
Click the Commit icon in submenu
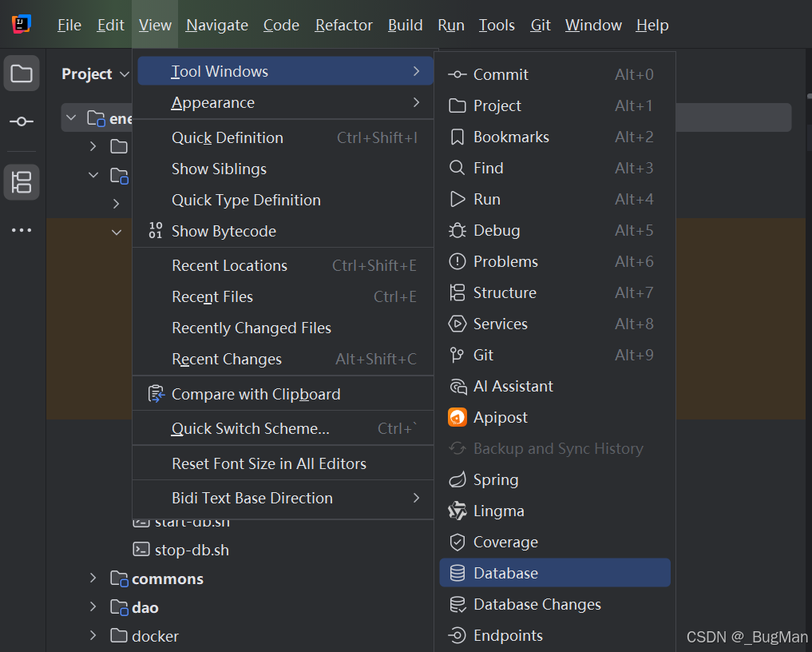(x=457, y=74)
